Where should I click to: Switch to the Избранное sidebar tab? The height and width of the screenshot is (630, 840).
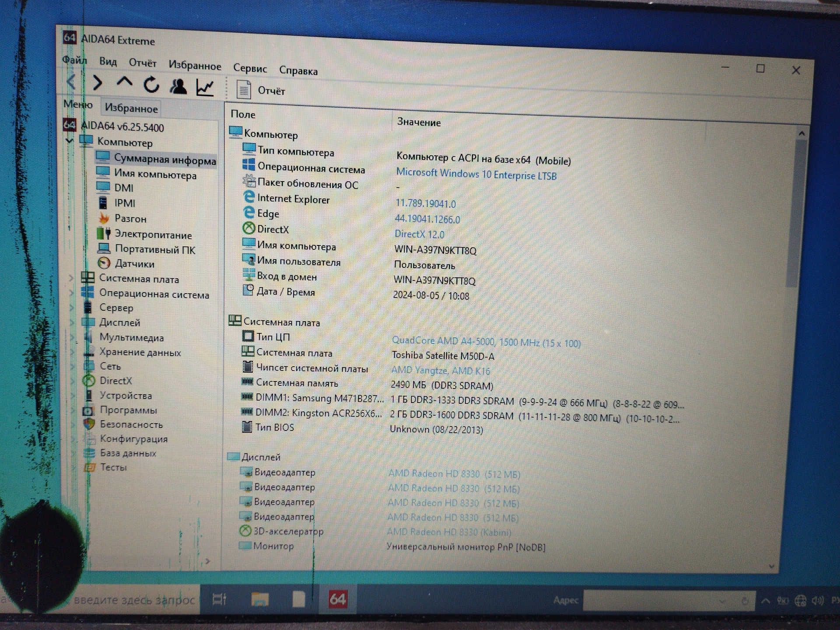coord(131,108)
